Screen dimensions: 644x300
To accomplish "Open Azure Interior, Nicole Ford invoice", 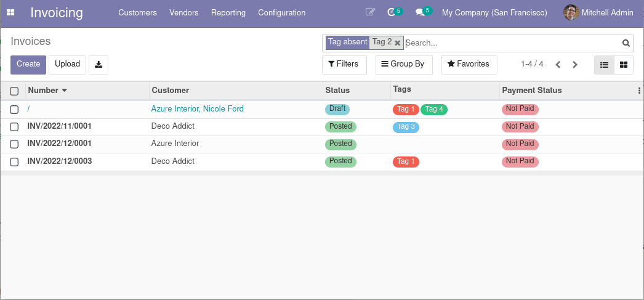I will coord(197,109).
